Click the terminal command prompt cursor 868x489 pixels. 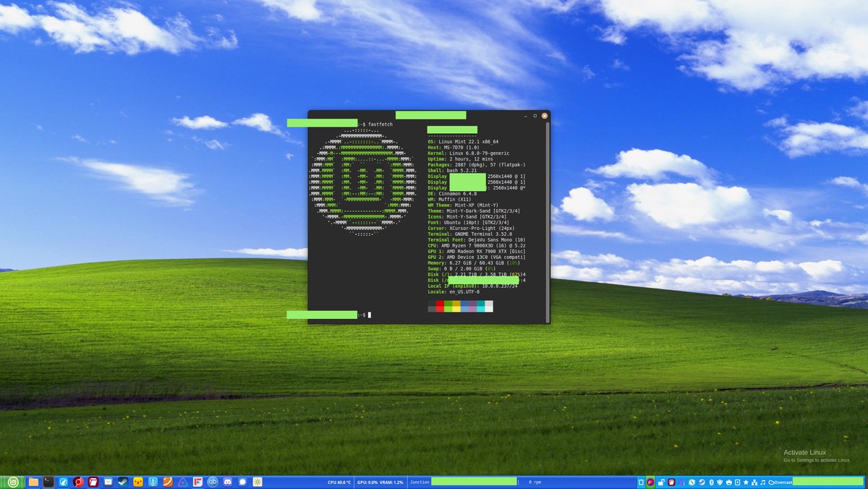click(369, 315)
